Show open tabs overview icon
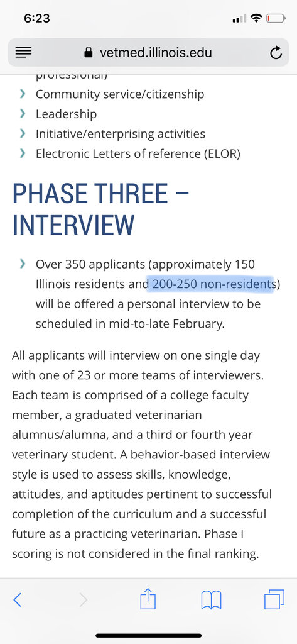This screenshot has height=644, width=297. pos(274,599)
